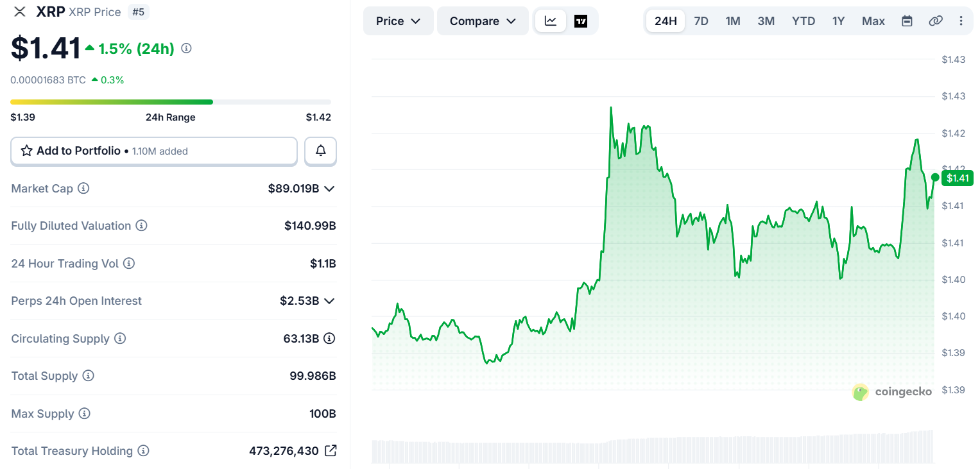
Task: Select the YTD time range tab
Action: [x=804, y=21]
